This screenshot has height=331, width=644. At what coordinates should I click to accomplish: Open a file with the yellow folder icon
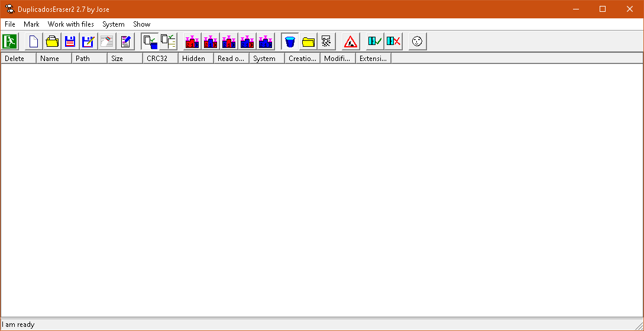click(x=52, y=41)
